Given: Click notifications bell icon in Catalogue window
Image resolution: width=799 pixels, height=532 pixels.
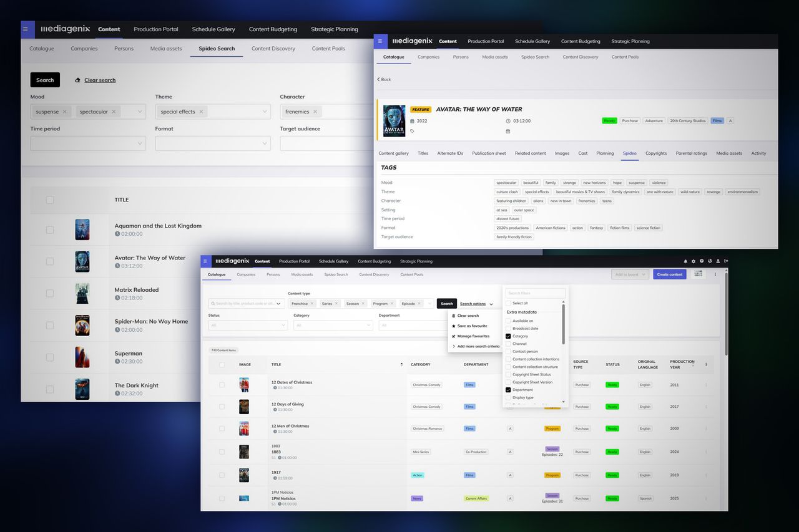Looking at the screenshot, I should click(686, 261).
